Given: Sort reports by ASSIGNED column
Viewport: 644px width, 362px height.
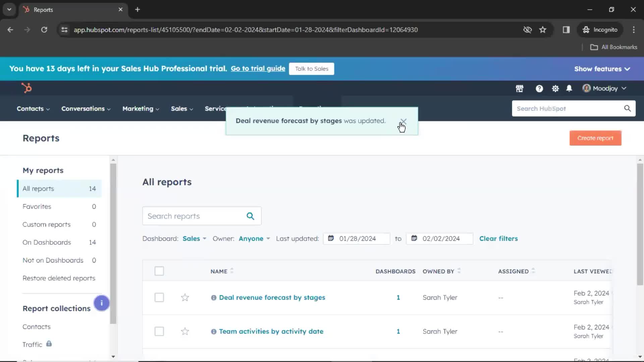Looking at the screenshot, I should coord(516,271).
